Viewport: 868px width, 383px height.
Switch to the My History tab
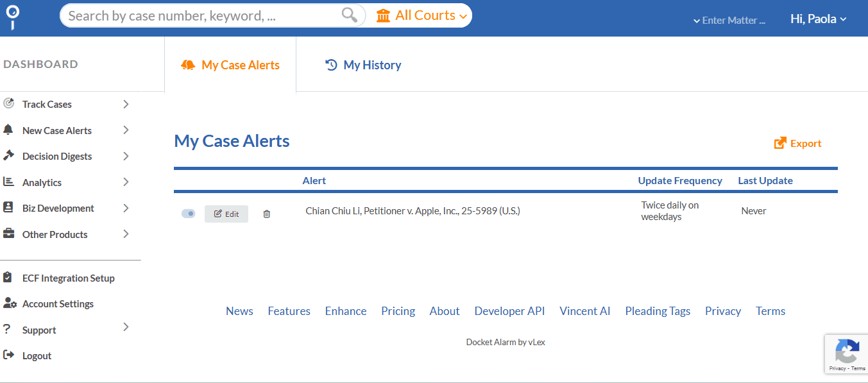pos(363,65)
